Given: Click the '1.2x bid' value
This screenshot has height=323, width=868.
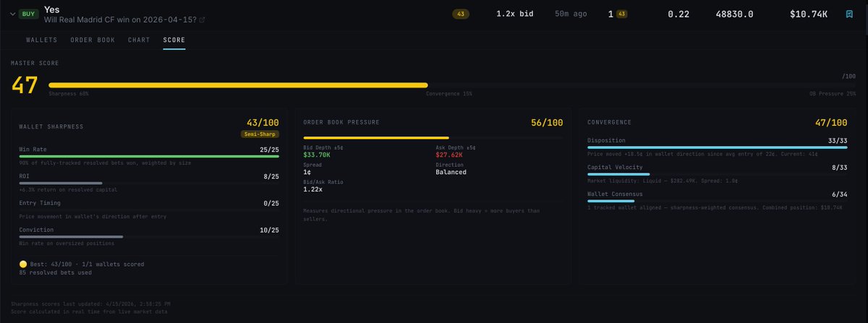Looking at the screenshot, I should tap(514, 14).
